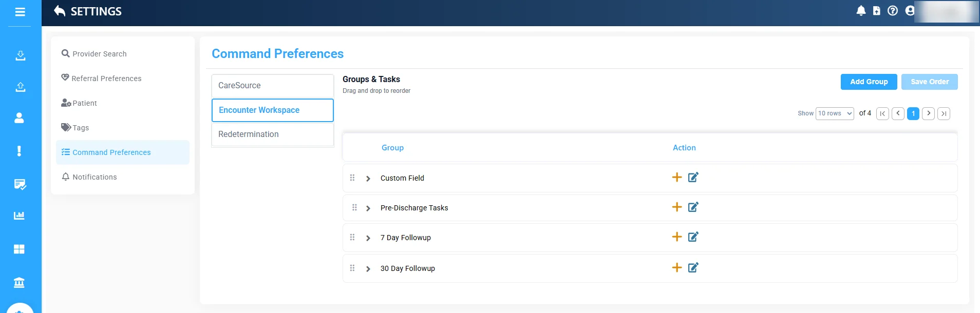Expand the 7 Day Followup group
The width and height of the screenshot is (980, 313).
coord(368,238)
